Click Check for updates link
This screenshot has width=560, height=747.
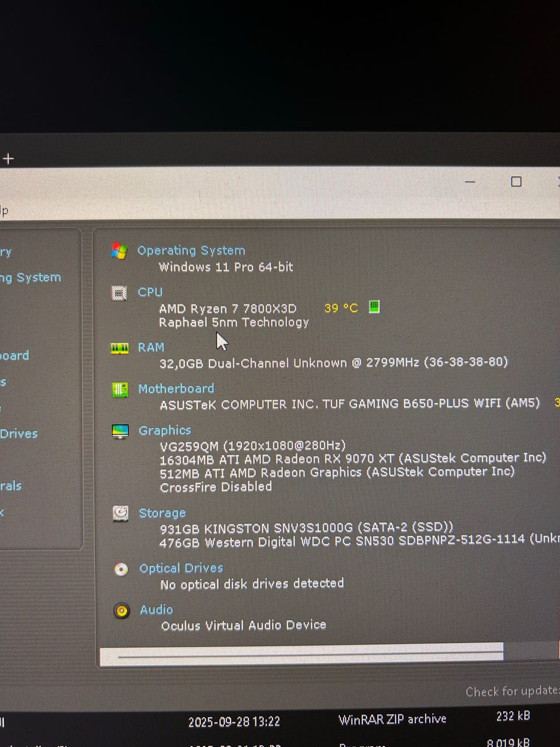[512, 691]
